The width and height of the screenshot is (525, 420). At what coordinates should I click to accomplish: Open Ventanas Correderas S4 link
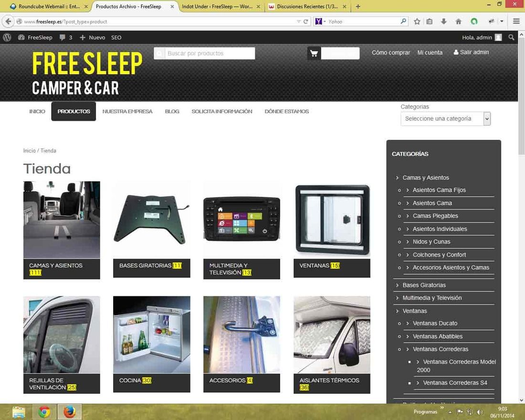coord(455,382)
